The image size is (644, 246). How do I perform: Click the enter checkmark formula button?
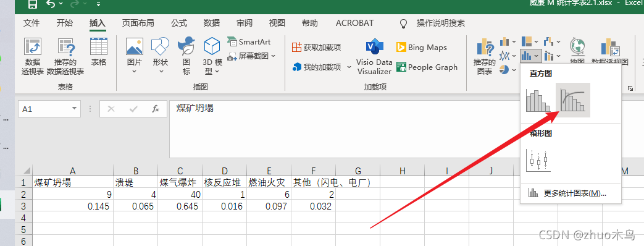(133, 109)
